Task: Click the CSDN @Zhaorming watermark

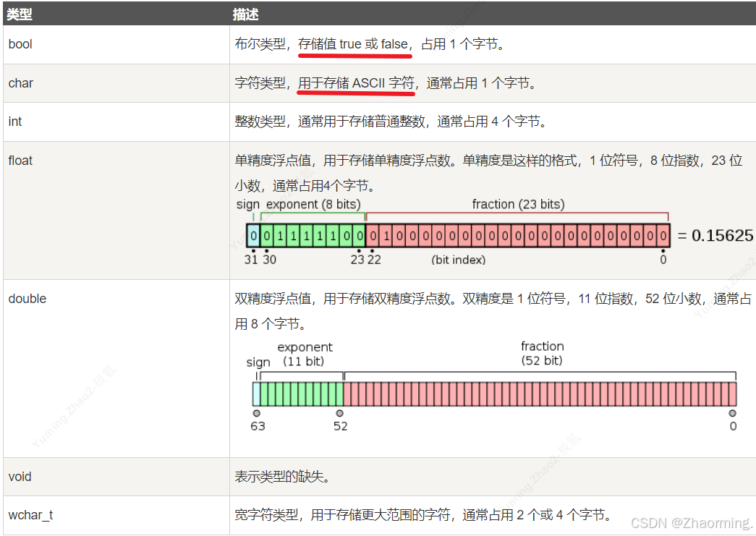Action: (691, 522)
